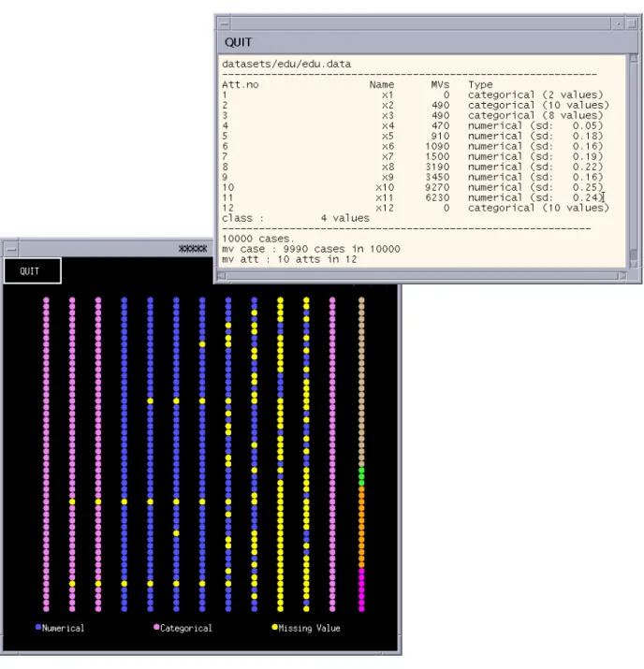Click MVs value 6230 for x11
The width and height of the screenshot is (644, 669).
click(437, 197)
